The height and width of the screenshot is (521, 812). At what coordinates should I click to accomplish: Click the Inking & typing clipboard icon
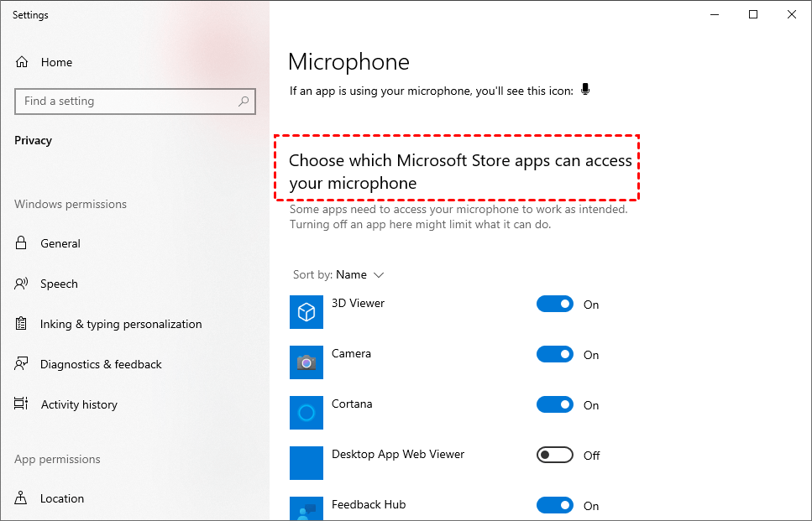click(22, 324)
